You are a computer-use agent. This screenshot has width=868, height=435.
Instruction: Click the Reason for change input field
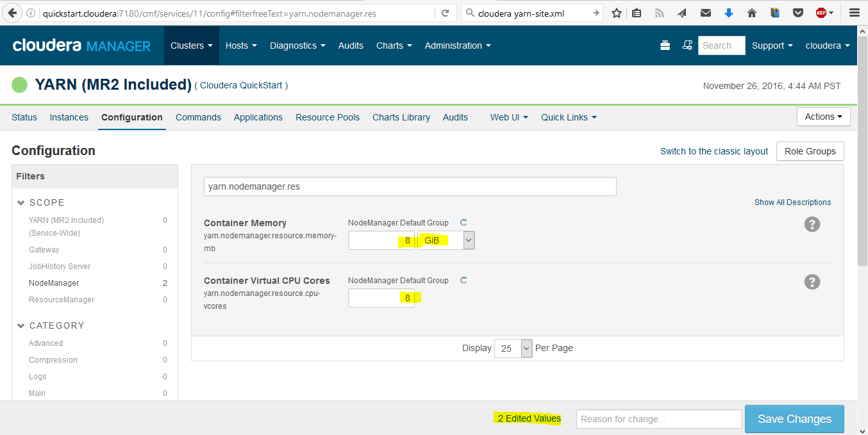(658, 418)
